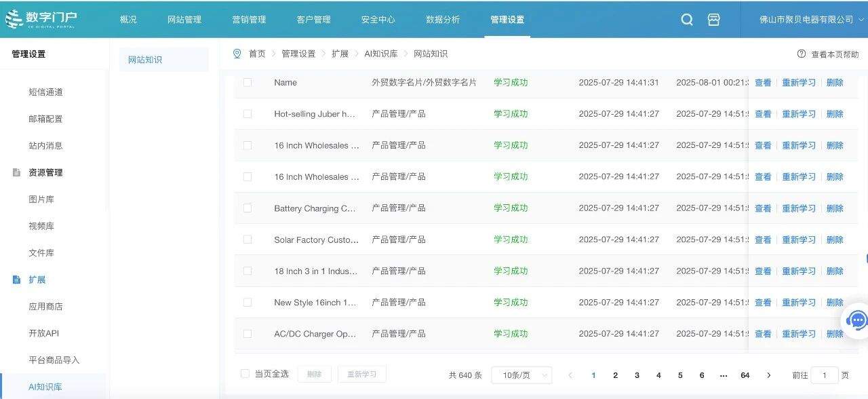Viewport: 868px width, 399px height.
Task: Delete the Battery Charging row via 删除
Action: tap(835, 208)
